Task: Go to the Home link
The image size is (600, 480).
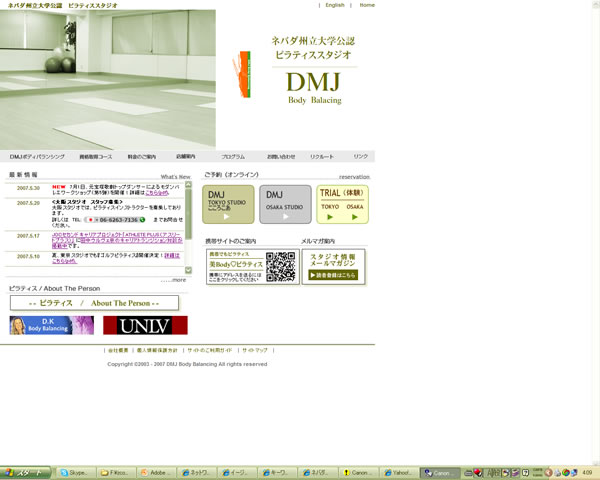Action: [x=367, y=5]
